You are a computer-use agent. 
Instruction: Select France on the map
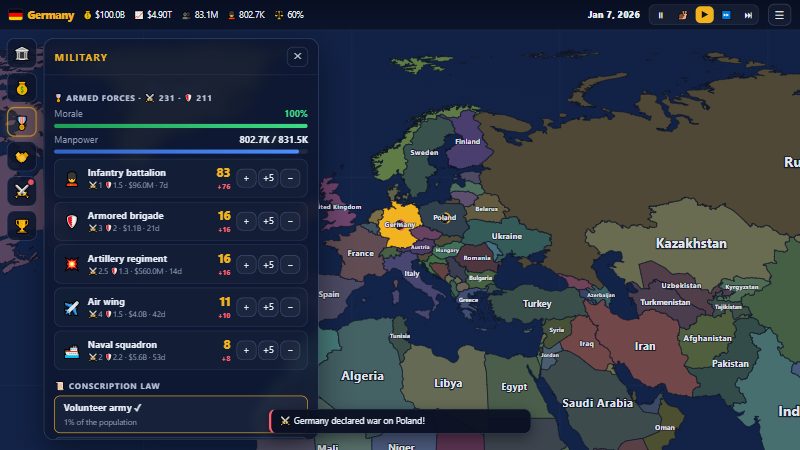[361, 253]
